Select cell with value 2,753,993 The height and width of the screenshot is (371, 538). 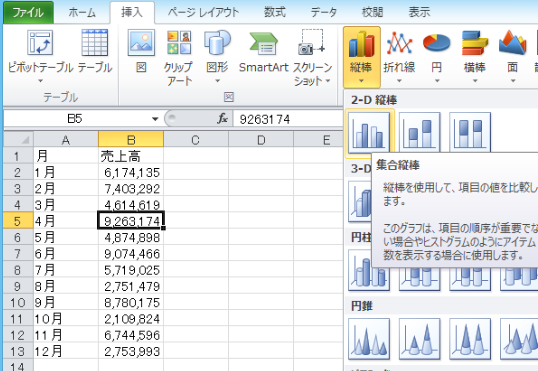[x=131, y=351]
